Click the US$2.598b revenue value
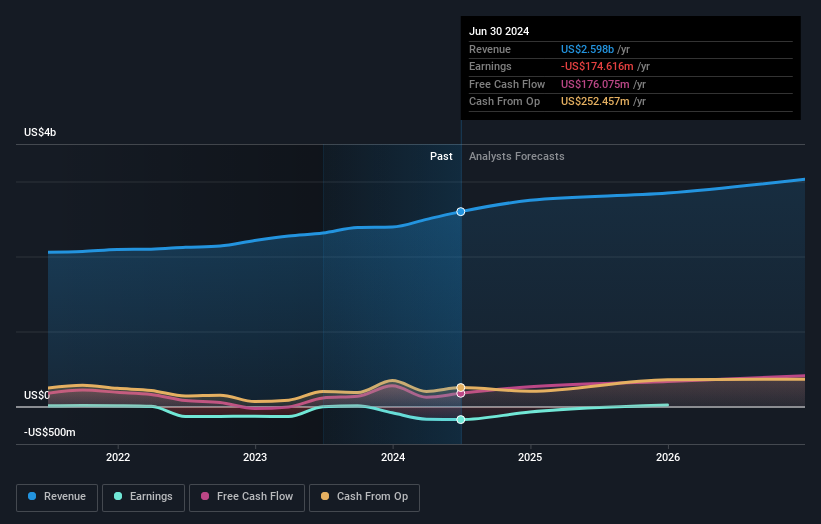This screenshot has height=524, width=821. (587, 49)
